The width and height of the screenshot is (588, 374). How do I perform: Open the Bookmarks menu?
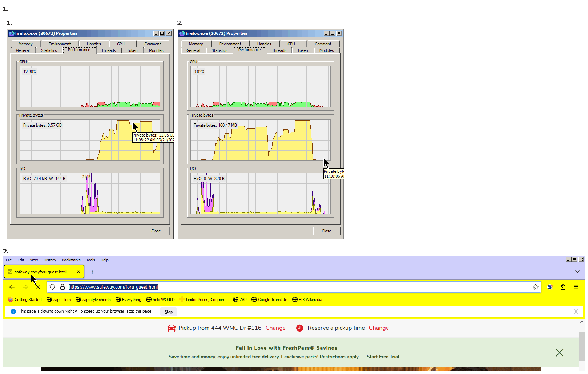[x=71, y=260]
